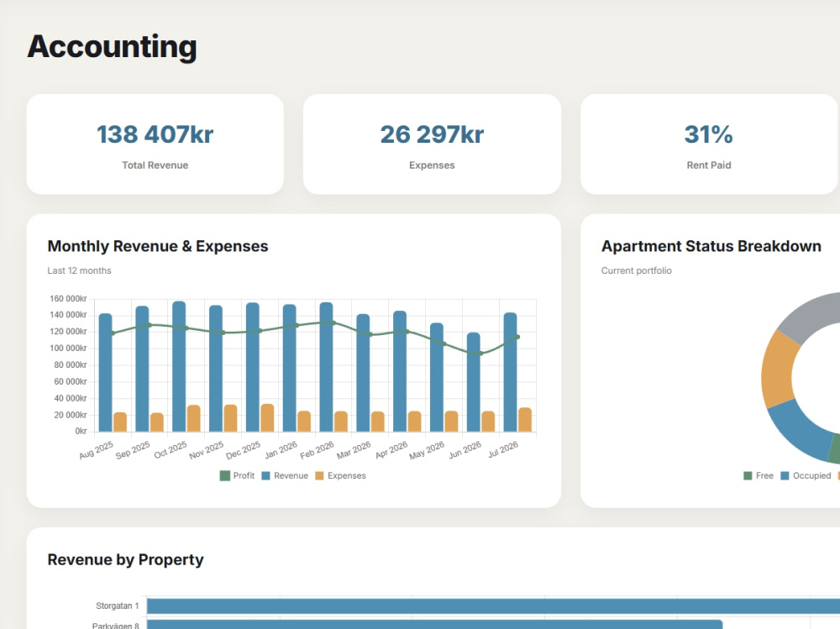Click the Mar 2026 axis label
The image size is (840, 629).
[x=354, y=451]
